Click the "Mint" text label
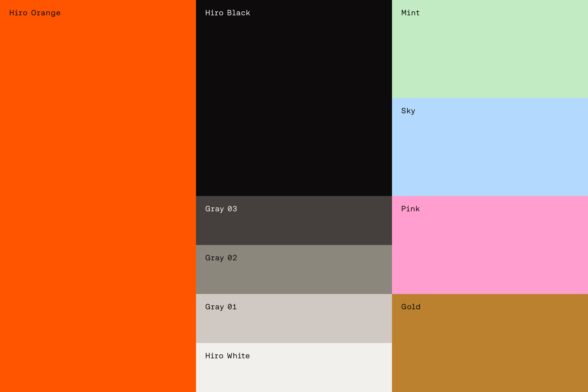 pyautogui.click(x=410, y=13)
